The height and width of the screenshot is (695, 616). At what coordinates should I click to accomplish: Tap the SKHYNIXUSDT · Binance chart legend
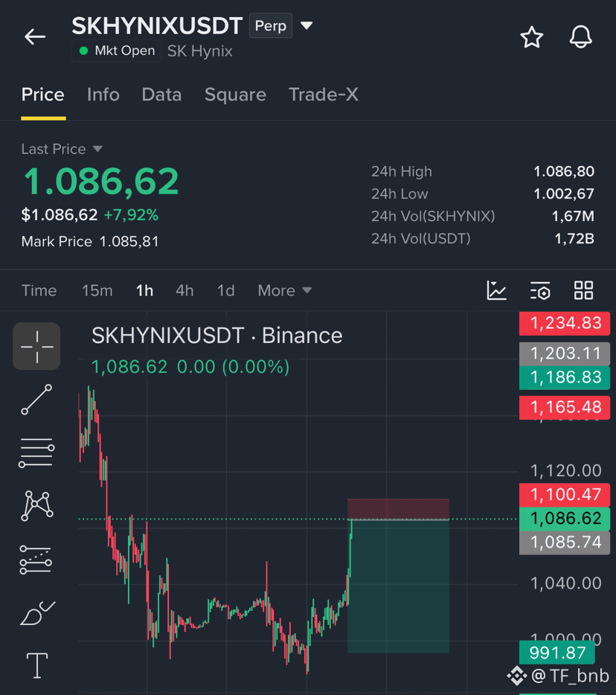(x=216, y=336)
